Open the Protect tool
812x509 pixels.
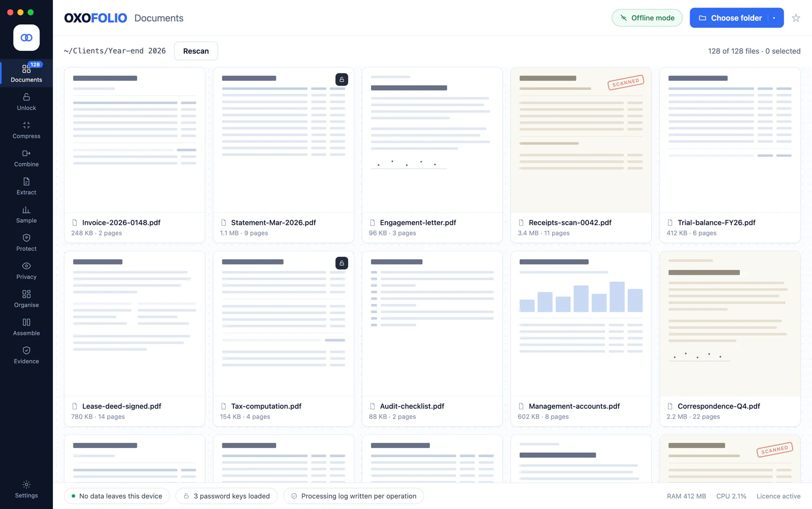26,243
